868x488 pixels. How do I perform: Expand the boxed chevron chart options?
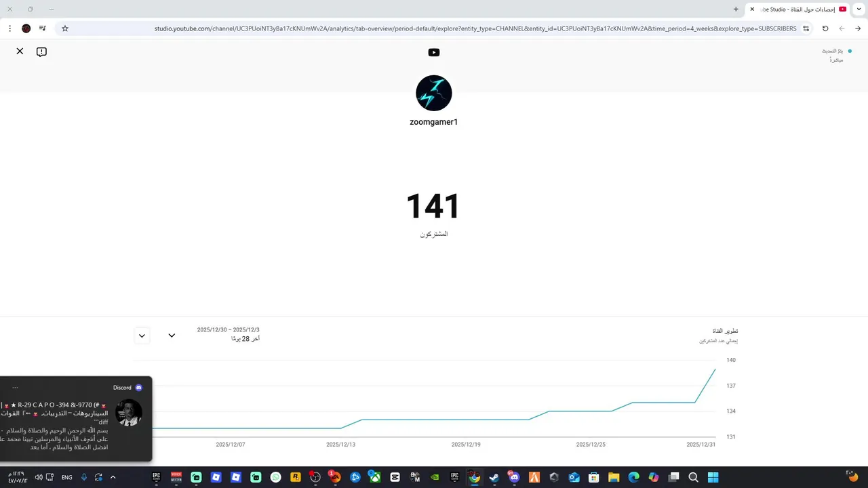pyautogui.click(x=142, y=335)
